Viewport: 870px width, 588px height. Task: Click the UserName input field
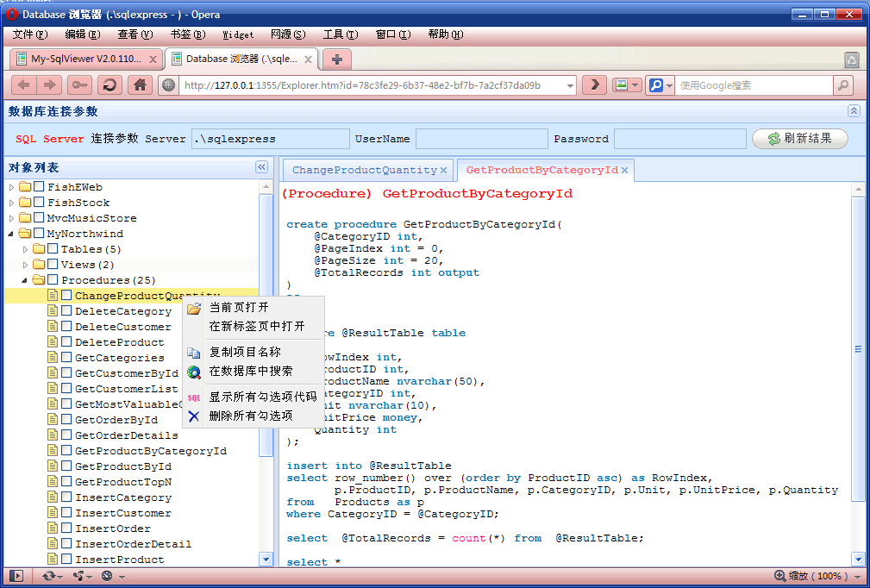pyautogui.click(x=482, y=139)
